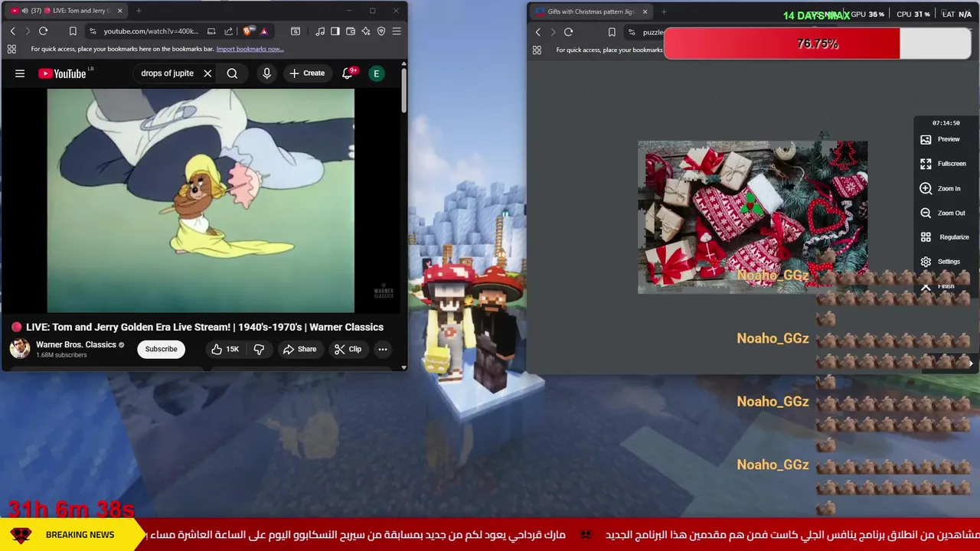
Task: Open the YouTube hamburger guide menu
Action: (20, 73)
